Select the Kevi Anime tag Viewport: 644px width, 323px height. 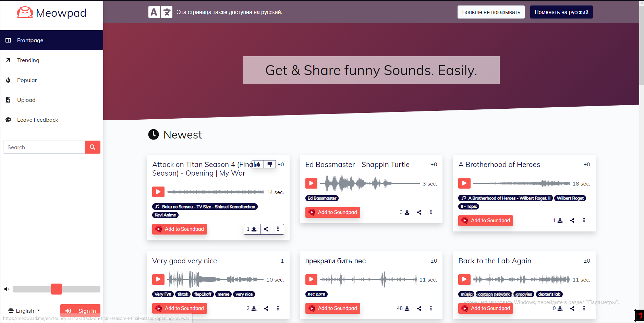[x=165, y=215]
